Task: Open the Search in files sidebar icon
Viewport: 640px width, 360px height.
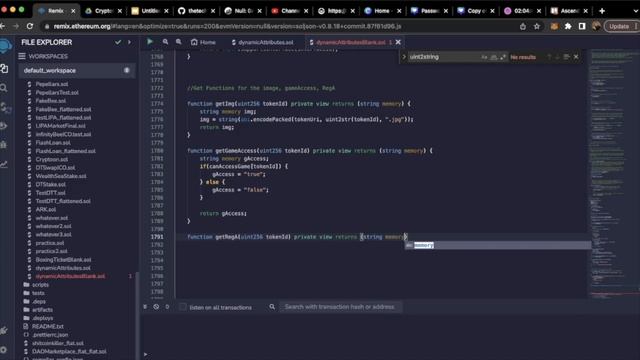Action: pyautogui.click(x=4, y=88)
